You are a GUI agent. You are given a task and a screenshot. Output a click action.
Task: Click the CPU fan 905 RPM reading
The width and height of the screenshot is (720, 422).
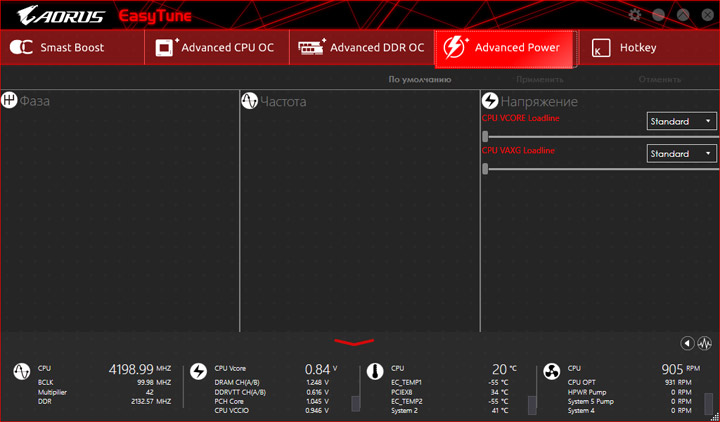(681, 369)
